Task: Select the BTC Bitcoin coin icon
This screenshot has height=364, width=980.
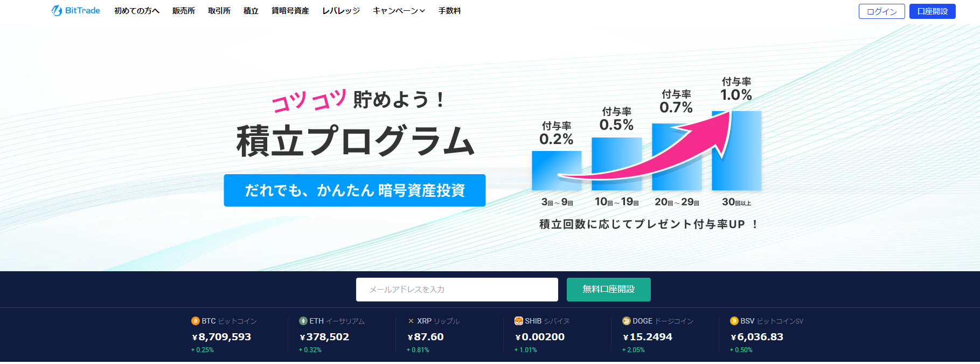Action: coord(196,321)
